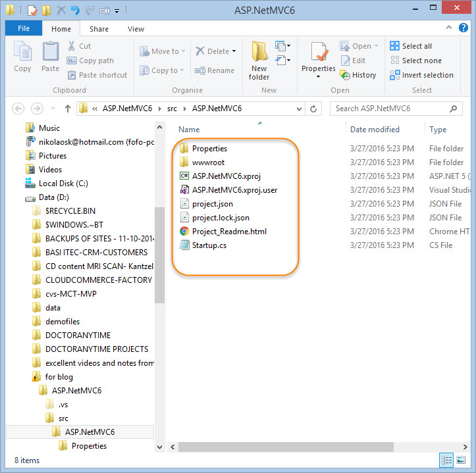Click Edit in the Open group
This screenshot has width=476, height=473.
353,61
